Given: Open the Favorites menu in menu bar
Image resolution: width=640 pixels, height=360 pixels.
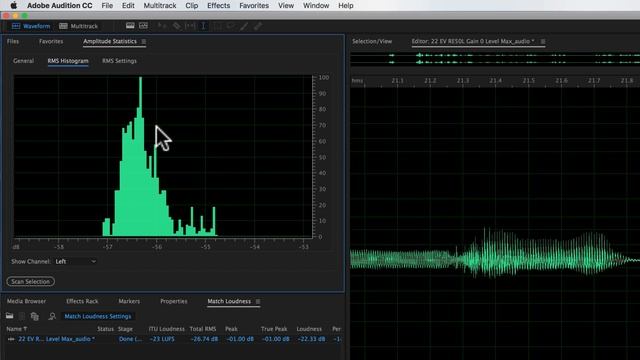Looking at the screenshot, I should coord(254,5).
